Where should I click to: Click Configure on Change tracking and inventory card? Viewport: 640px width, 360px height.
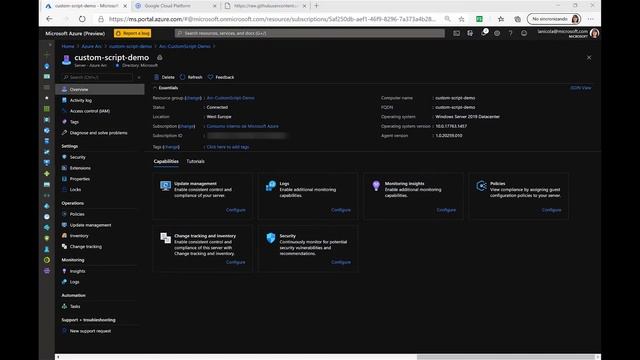(236, 262)
